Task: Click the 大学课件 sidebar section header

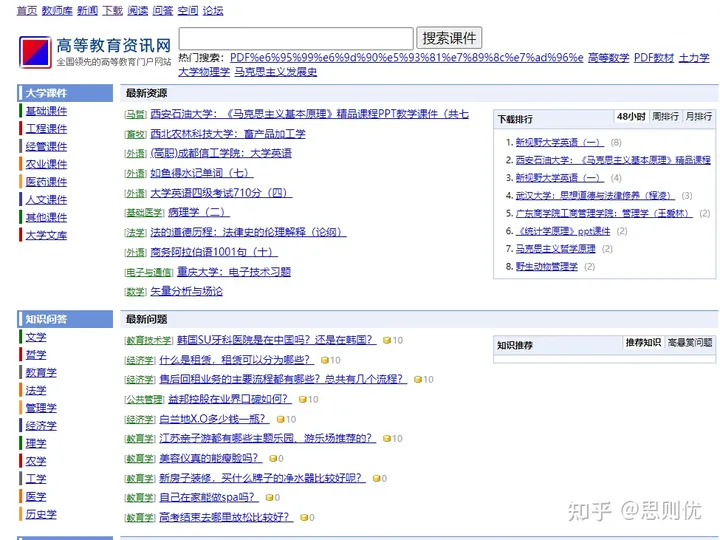Action: tap(65, 93)
